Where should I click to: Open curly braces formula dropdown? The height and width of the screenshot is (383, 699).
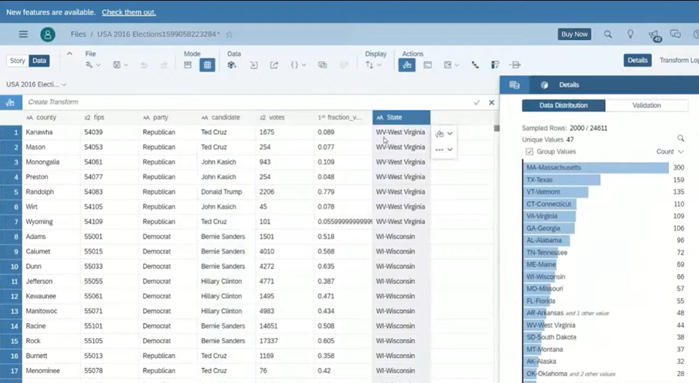[298, 65]
